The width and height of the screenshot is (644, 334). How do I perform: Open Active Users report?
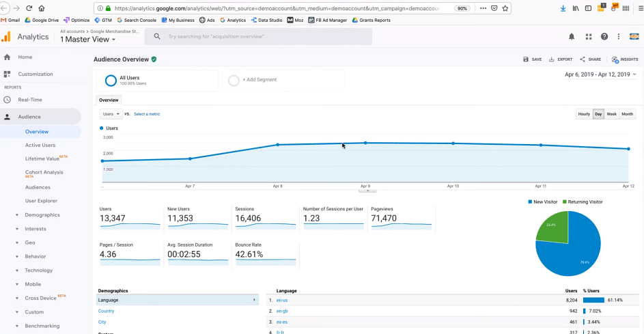[40, 145]
